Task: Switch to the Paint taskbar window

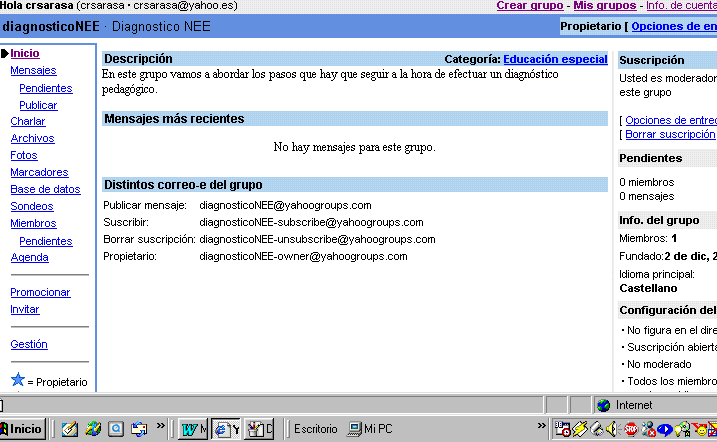Action: 259,429
